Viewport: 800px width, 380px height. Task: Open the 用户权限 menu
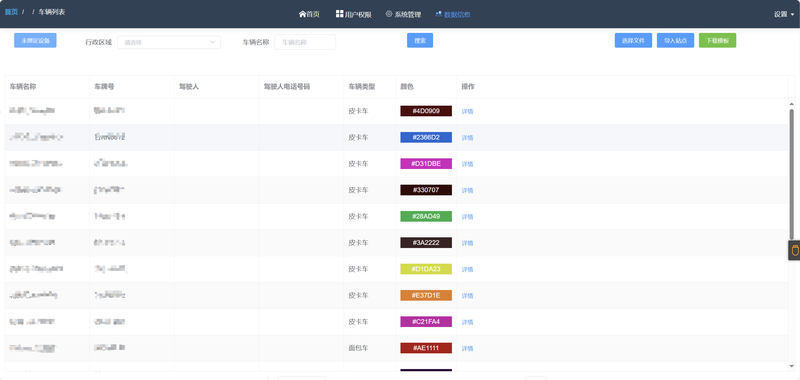tap(354, 14)
